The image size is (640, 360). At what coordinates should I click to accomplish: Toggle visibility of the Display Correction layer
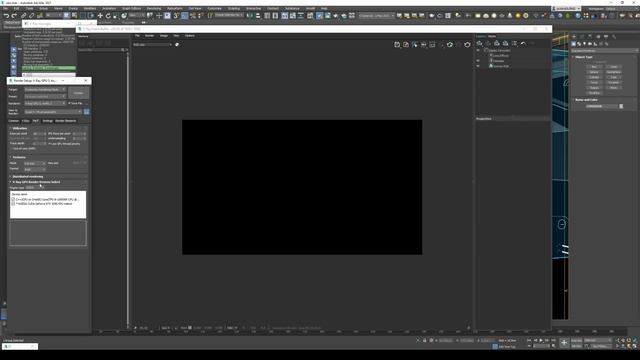pos(478,51)
